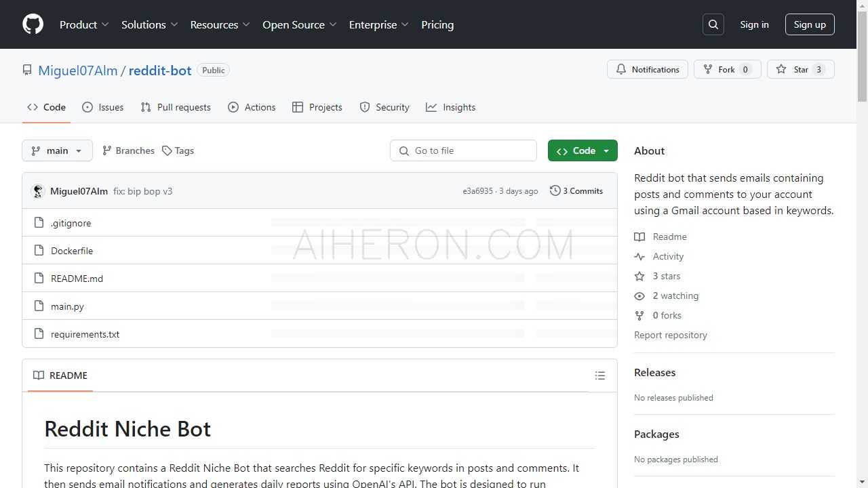The width and height of the screenshot is (868, 488).
Task: Open the reddit-bot repository link
Action: [160, 70]
